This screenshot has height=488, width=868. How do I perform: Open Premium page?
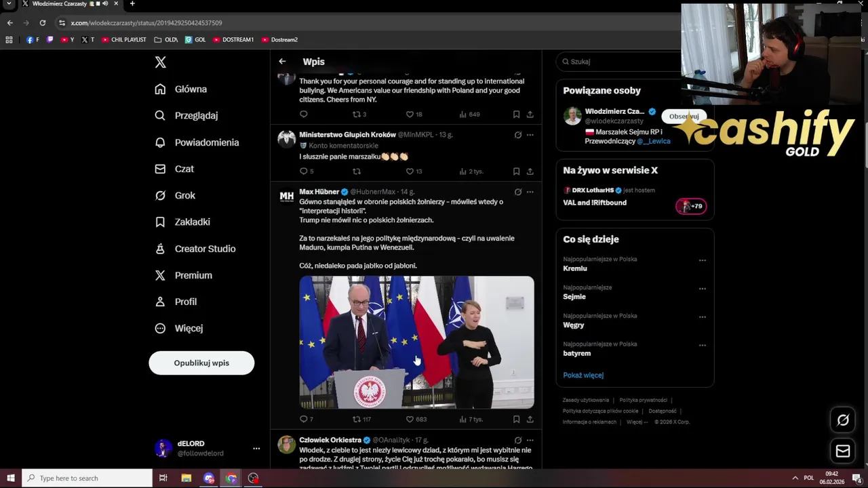[x=184, y=275]
